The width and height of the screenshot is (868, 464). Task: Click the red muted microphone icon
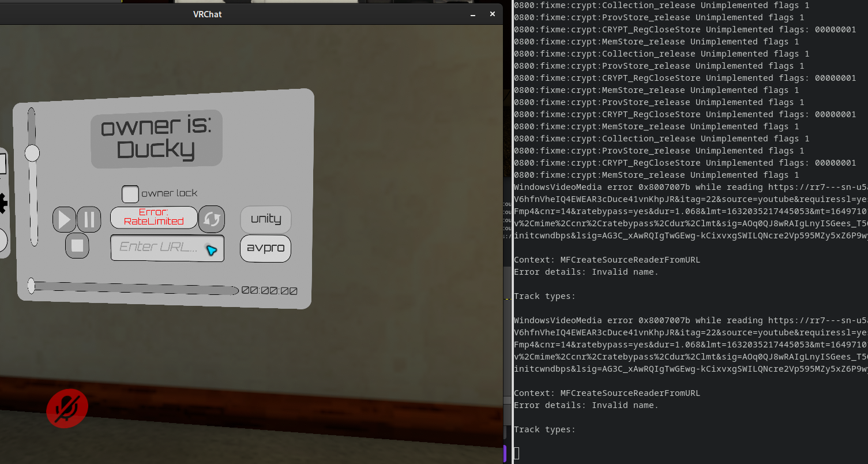click(67, 409)
